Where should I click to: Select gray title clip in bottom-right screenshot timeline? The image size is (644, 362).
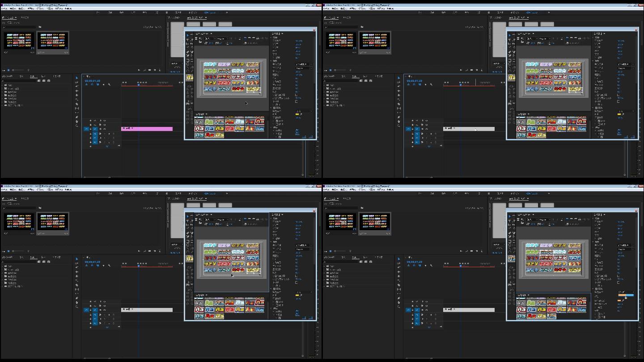[469, 310]
